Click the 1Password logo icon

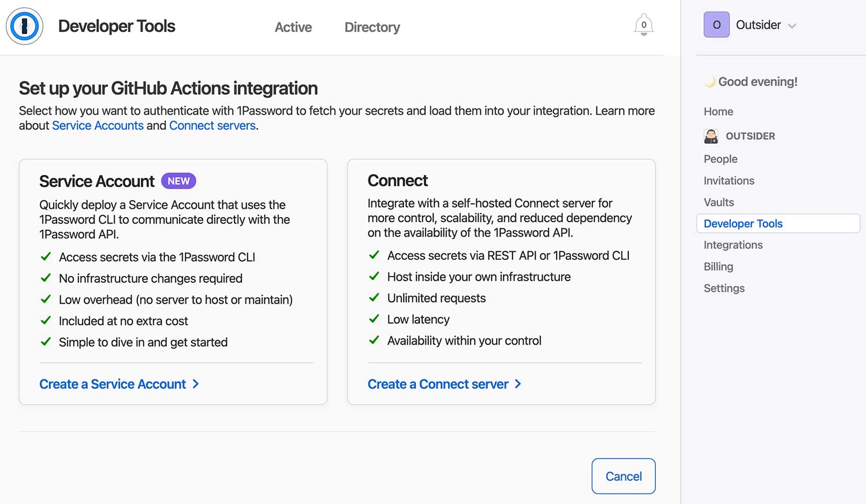24,26
